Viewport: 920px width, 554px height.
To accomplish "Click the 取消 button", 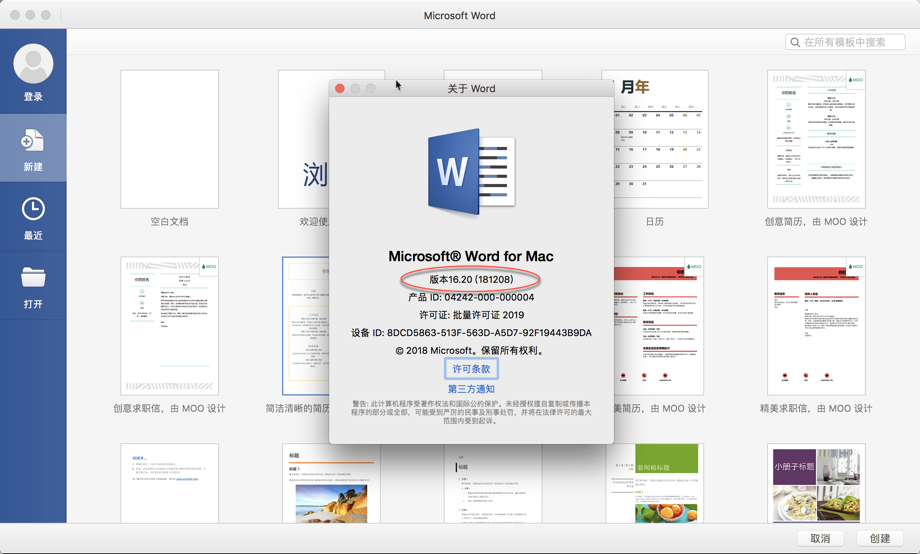I will [820, 538].
